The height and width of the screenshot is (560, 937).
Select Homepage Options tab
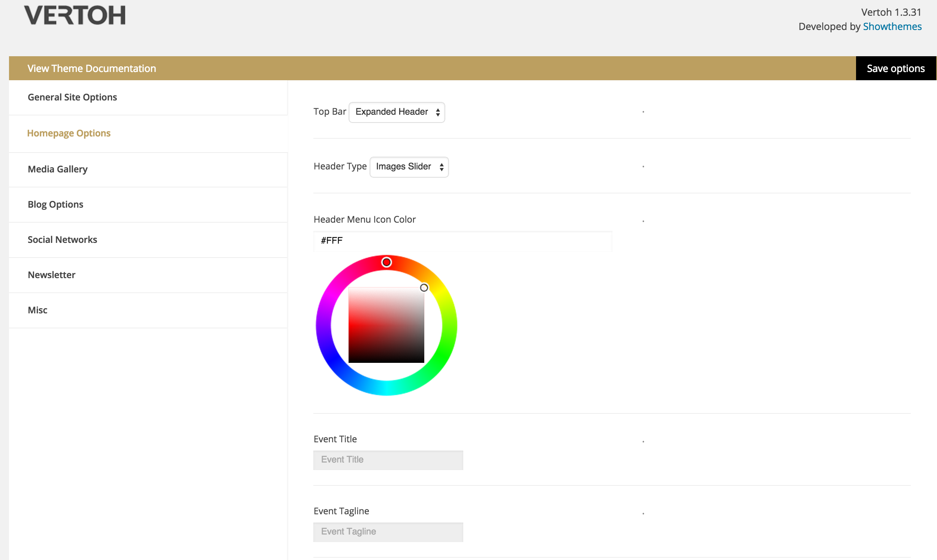[x=148, y=133]
